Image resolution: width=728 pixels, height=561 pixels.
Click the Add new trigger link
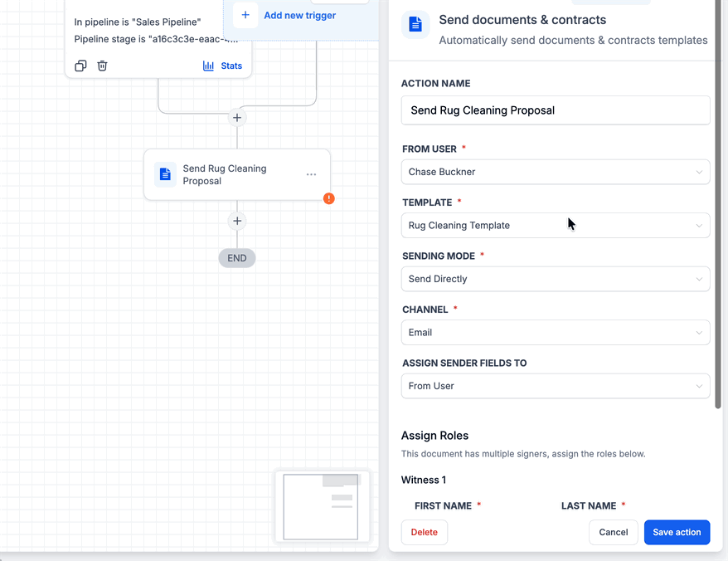click(299, 15)
